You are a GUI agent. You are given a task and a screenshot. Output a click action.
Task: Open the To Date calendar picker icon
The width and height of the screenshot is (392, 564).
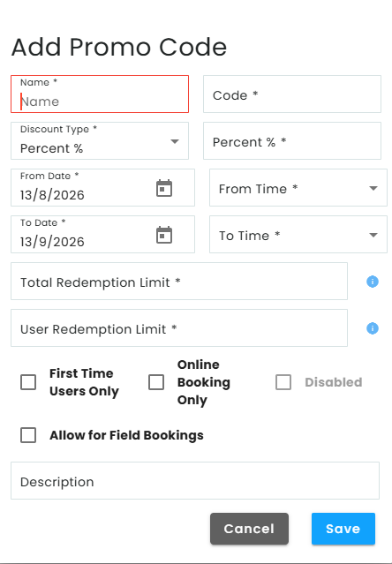tap(164, 236)
